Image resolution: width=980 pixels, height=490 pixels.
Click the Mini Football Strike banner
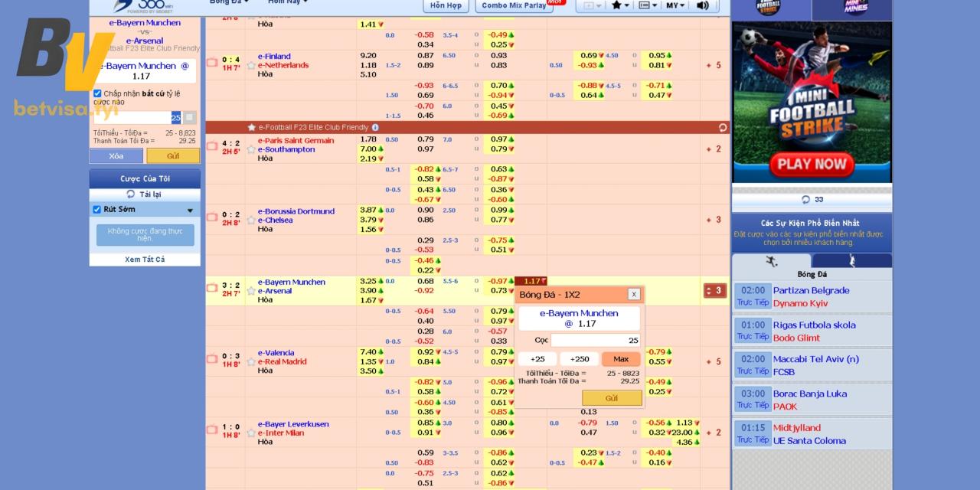(x=812, y=103)
